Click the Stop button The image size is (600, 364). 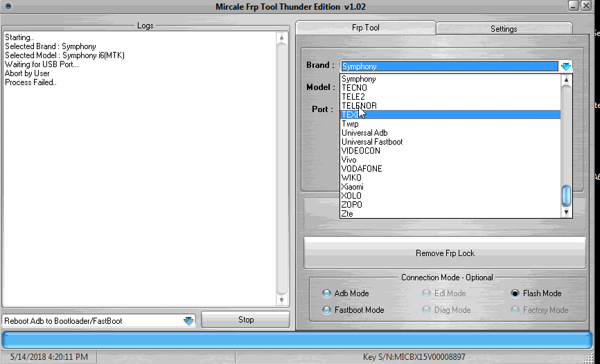(x=246, y=320)
